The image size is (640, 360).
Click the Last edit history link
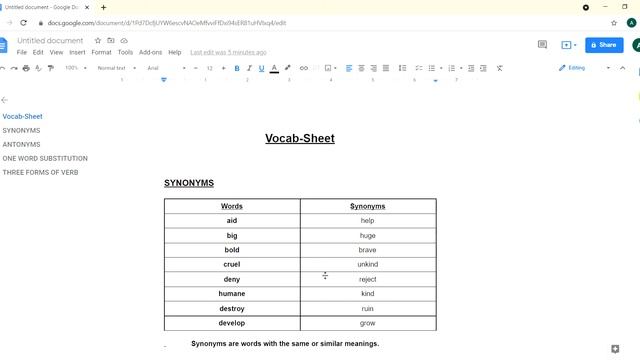(228, 52)
